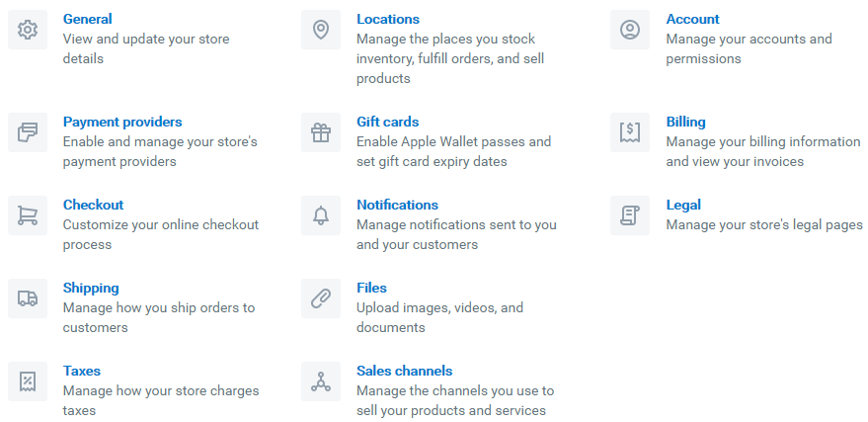The width and height of the screenshot is (868, 422).
Task: Open the Locations pin icon
Action: [321, 30]
